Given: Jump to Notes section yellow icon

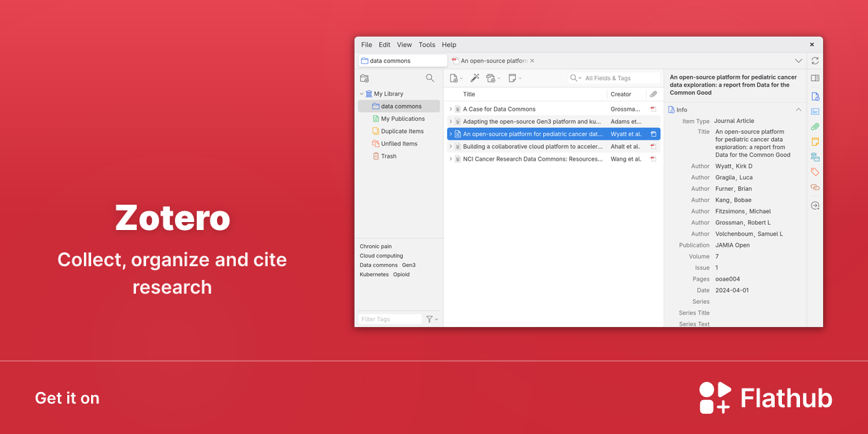Looking at the screenshot, I should coord(815,142).
